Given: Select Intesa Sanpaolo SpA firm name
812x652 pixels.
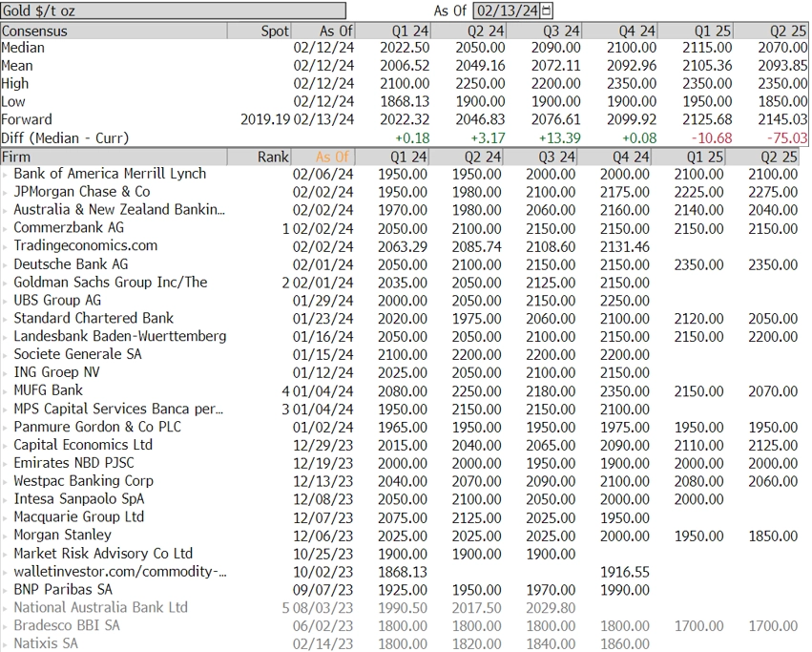Looking at the screenshot, I should pyautogui.click(x=78, y=499).
